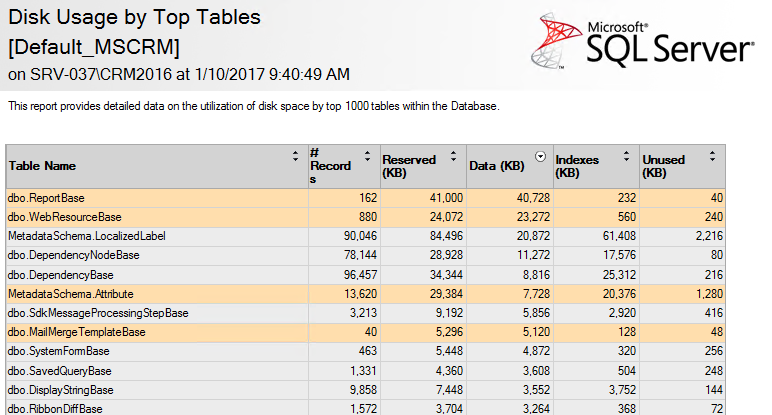This screenshot has height=415, width=772.
Task: Click the dbo.WebResourceBase table name
Action: [64, 217]
